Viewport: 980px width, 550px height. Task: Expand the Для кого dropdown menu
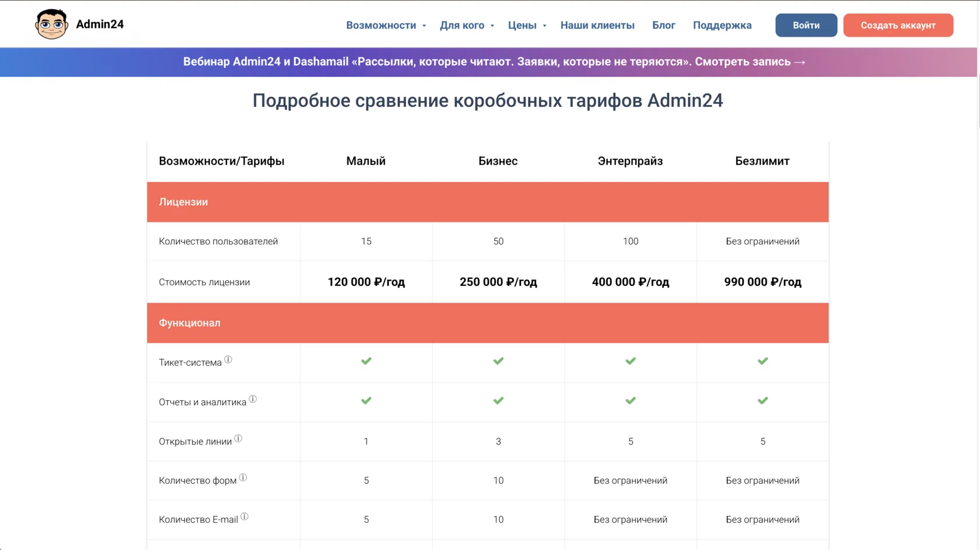tap(467, 25)
